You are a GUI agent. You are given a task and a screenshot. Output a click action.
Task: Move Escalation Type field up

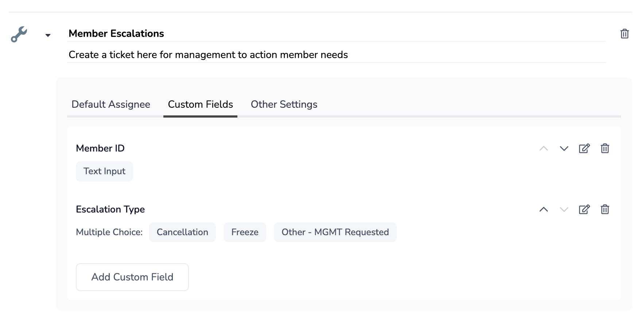tap(543, 210)
